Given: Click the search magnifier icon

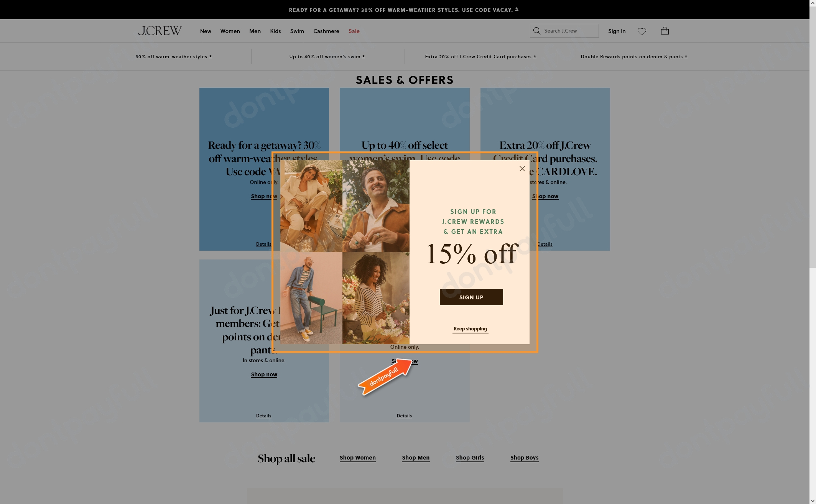Looking at the screenshot, I should 537,31.
